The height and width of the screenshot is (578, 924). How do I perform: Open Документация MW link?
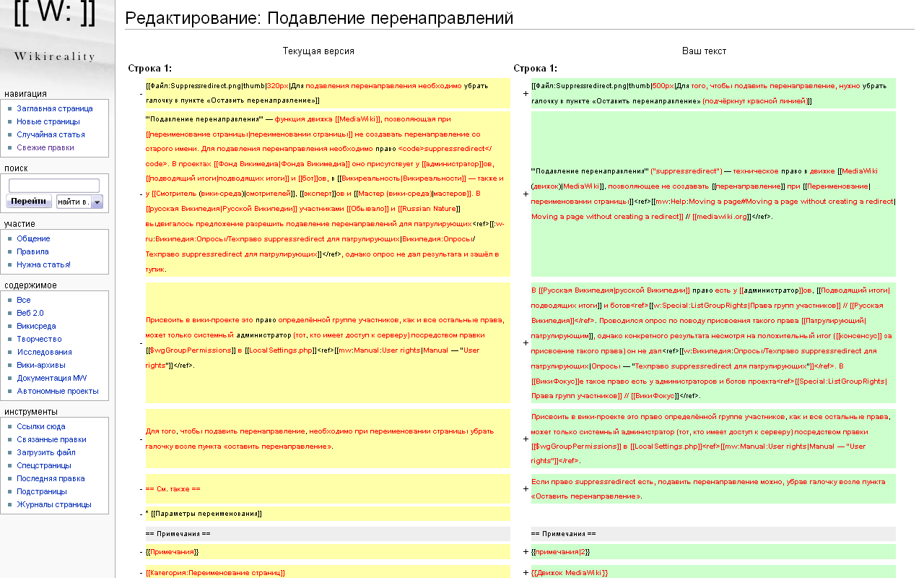tap(52, 378)
